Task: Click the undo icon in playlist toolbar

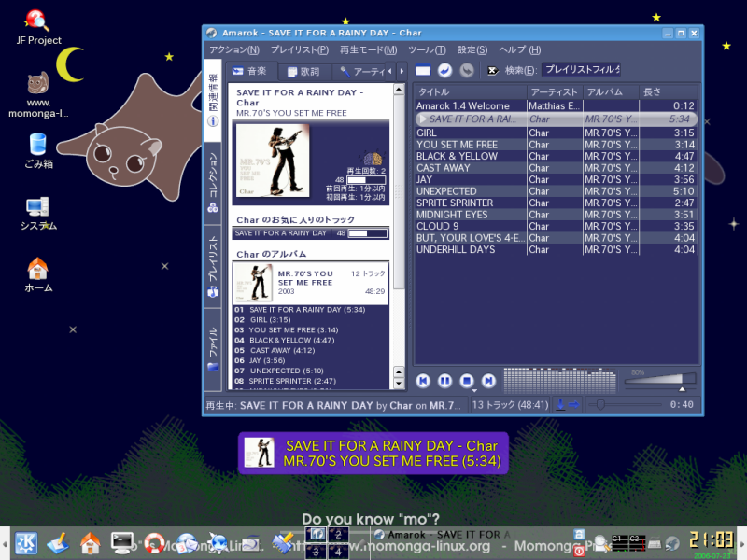Action: point(445,71)
